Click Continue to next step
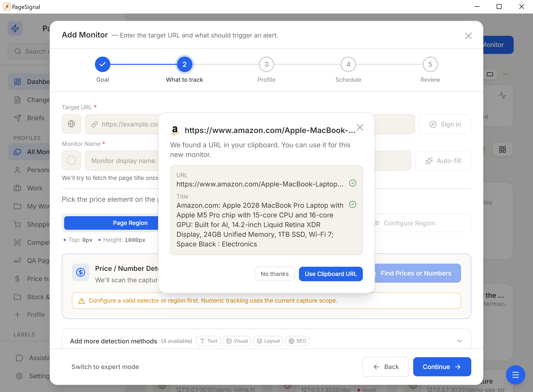This screenshot has height=392, width=533. click(442, 367)
